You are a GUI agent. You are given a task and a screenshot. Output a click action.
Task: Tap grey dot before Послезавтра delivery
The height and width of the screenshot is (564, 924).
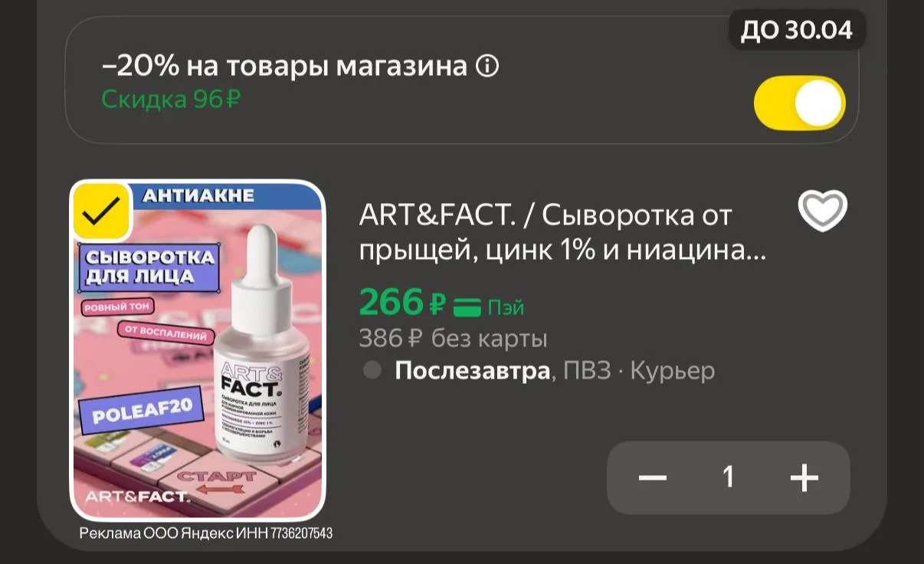point(372,371)
